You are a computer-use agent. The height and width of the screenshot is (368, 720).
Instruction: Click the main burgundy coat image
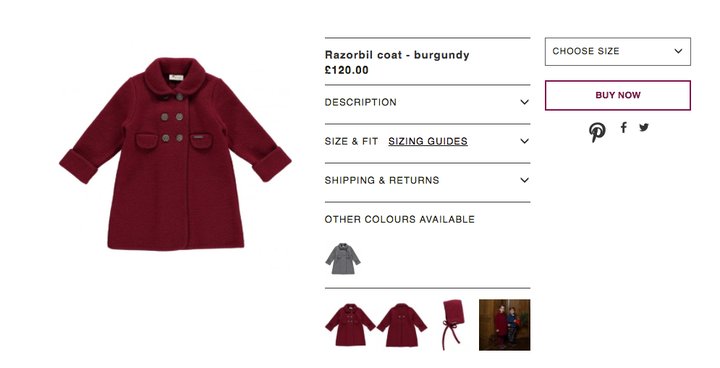pos(175,154)
